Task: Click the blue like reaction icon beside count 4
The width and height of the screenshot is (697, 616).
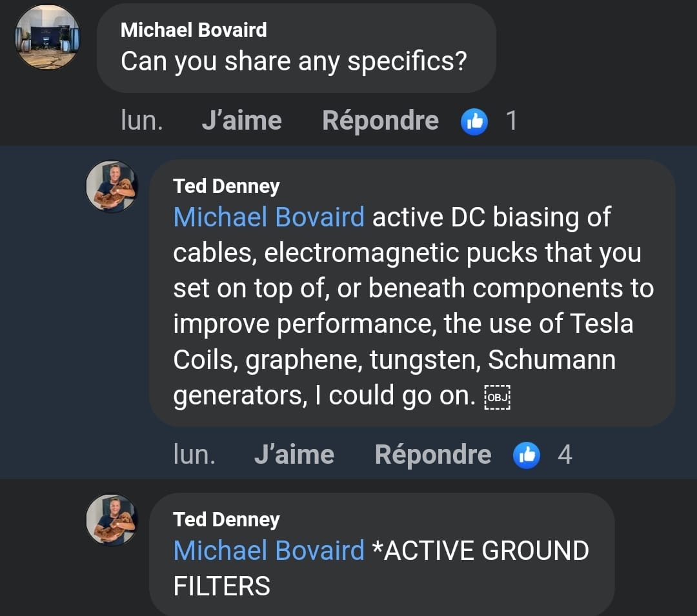Action: (x=527, y=455)
